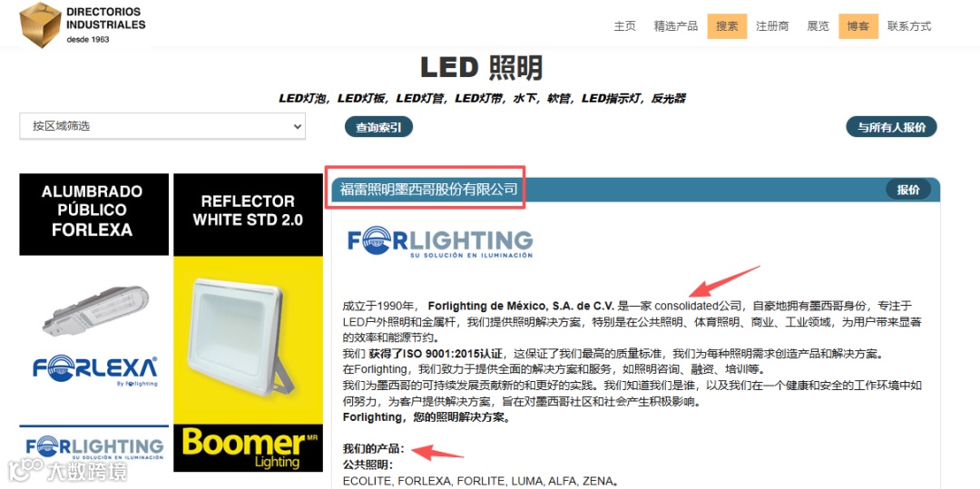Screen dimensions: 980x489
Task: Click the Forlighting company logo image
Action: pyautogui.click(x=440, y=243)
